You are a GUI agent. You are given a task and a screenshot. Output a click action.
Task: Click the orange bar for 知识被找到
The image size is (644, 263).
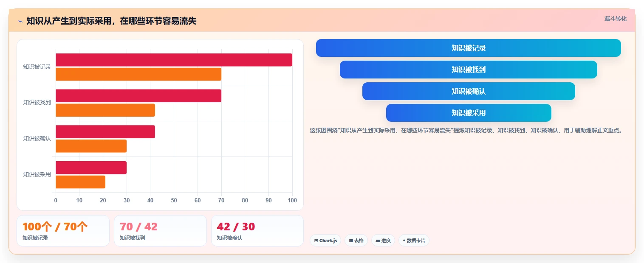(x=105, y=110)
